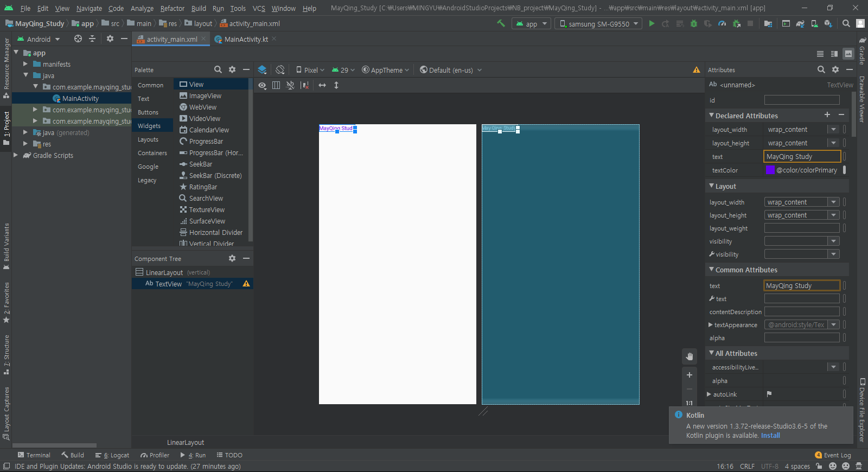Open the Logcat tool window

(112, 455)
